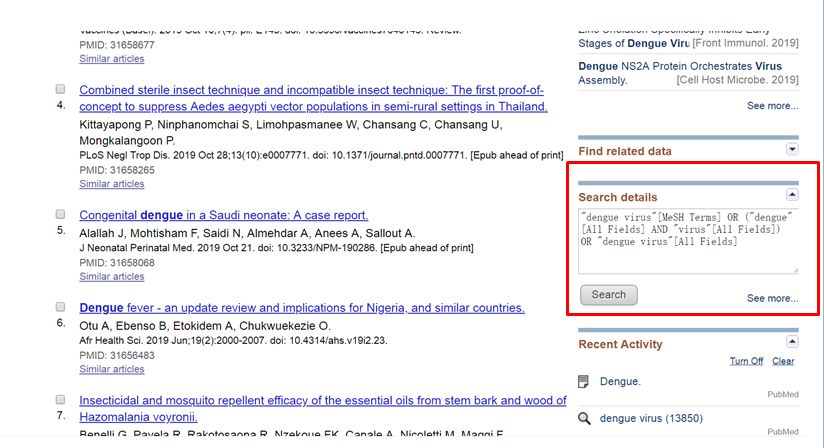Click into the Search details query textbox
This screenshot has height=448, width=824.
688,241
